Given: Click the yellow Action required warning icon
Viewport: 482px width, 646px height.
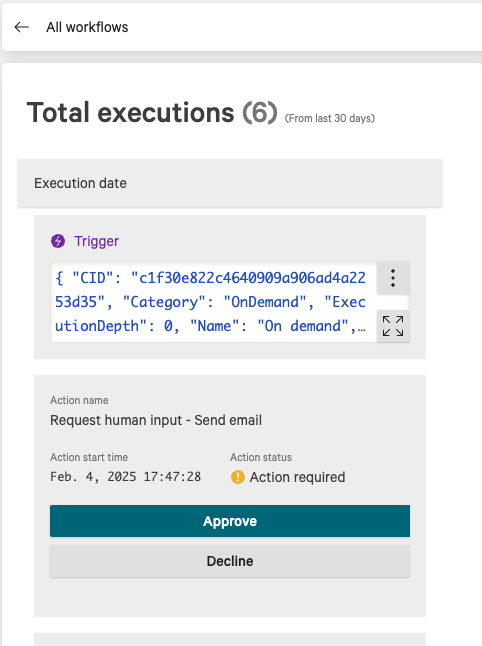Looking at the screenshot, I should coord(238,477).
